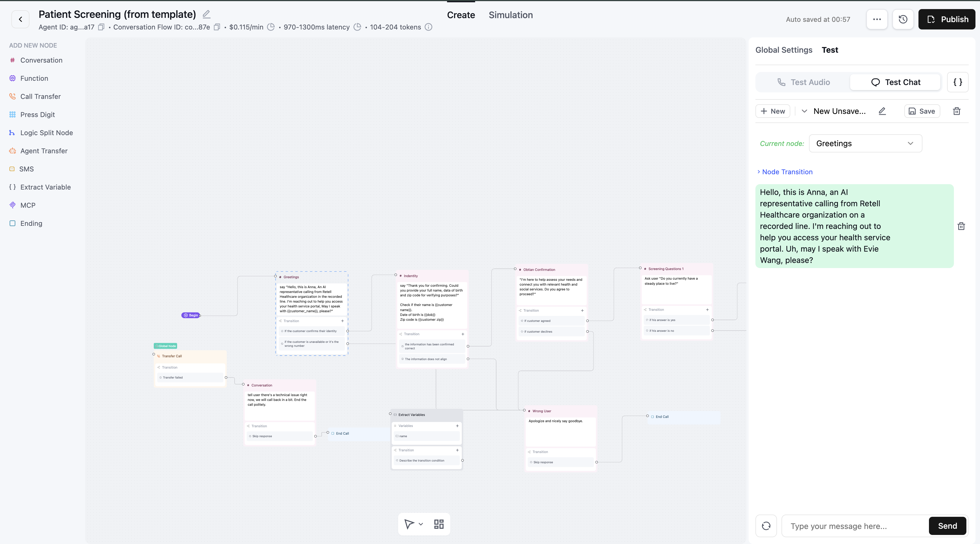Open the cost per minute breakdown icon
The height and width of the screenshot is (544, 980).
click(x=271, y=27)
